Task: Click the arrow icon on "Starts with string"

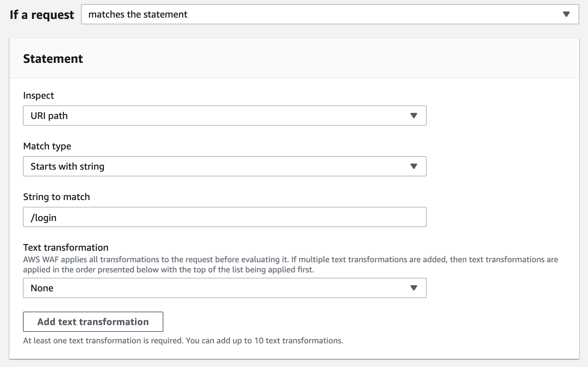Action: (414, 166)
